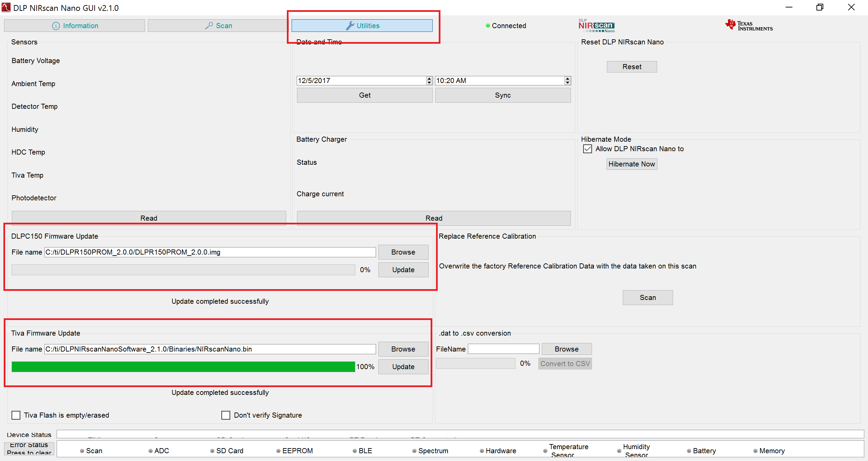Click the DLPC150 firmware file name field
The width and height of the screenshot is (868, 461).
pyautogui.click(x=210, y=252)
